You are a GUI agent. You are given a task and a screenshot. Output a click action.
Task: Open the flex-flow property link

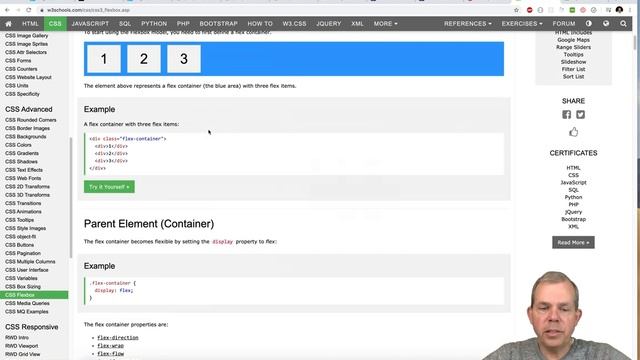point(111,354)
